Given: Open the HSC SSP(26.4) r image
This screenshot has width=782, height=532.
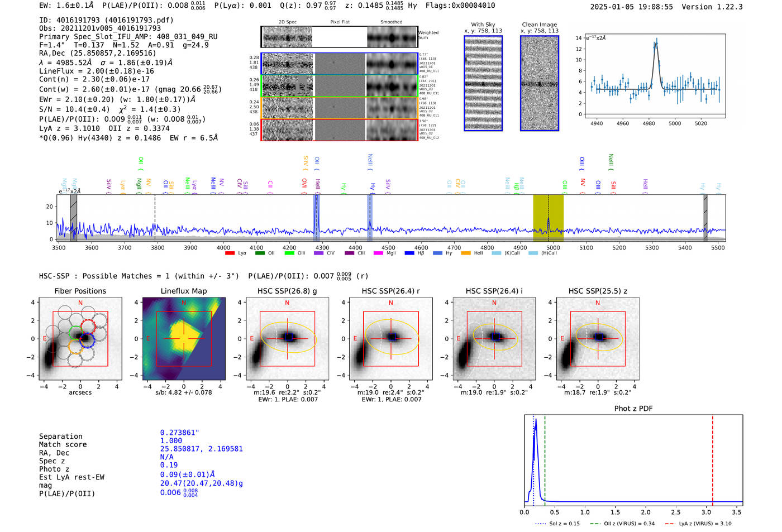Looking at the screenshot, I should (x=390, y=338).
